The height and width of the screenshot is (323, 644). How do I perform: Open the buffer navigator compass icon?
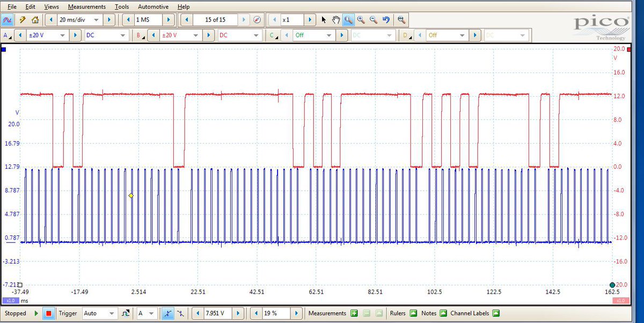pyautogui.click(x=257, y=20)
